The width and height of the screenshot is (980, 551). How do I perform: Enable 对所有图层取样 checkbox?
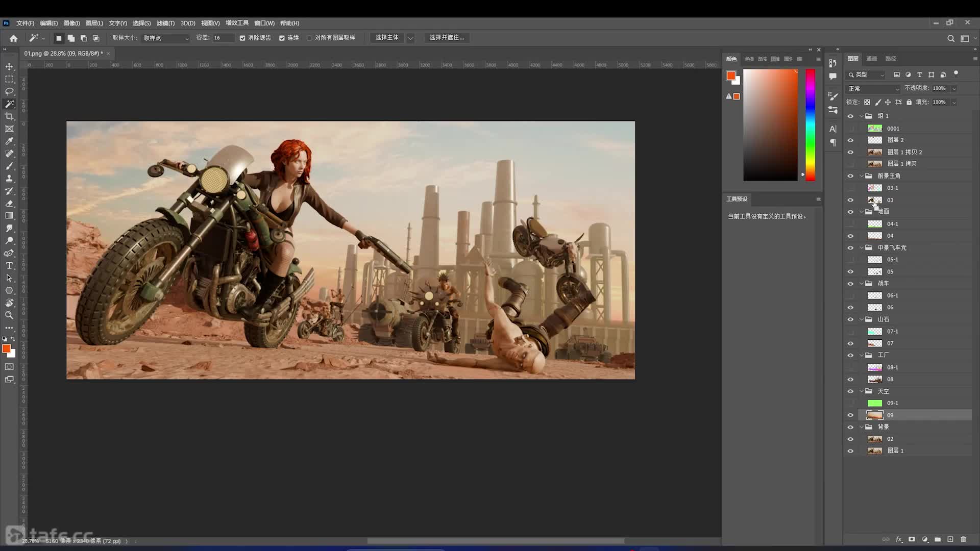click(309, 38)
